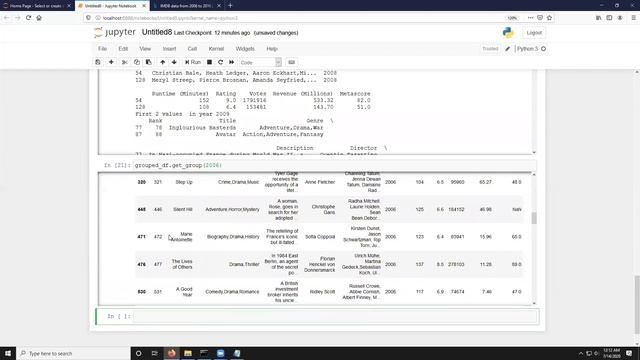Select the Marie Antoinette title cell
This screenshot has height=360, width=640.
181,237
